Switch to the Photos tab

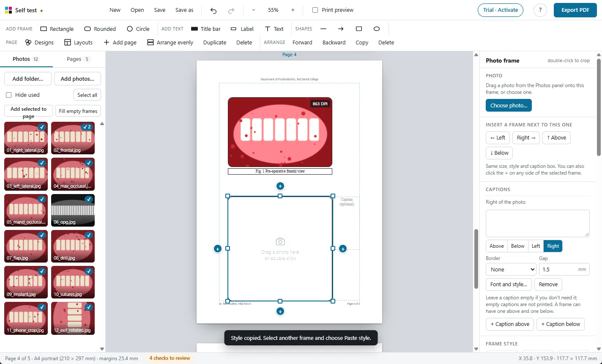tap(26, 59)
